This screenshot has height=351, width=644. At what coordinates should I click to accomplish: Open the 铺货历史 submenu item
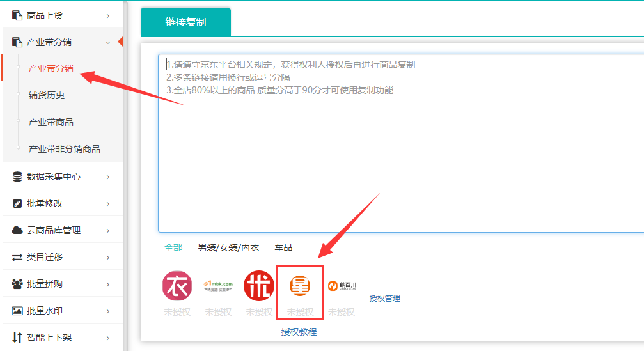[47, 95]
